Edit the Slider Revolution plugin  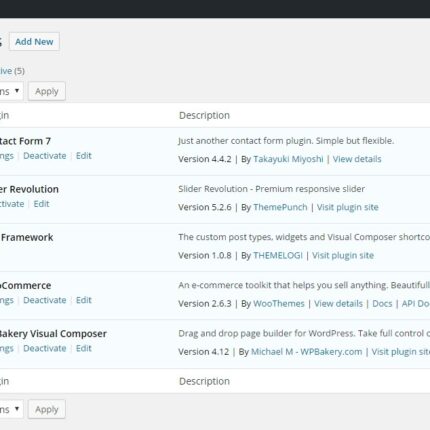(41, 204)
